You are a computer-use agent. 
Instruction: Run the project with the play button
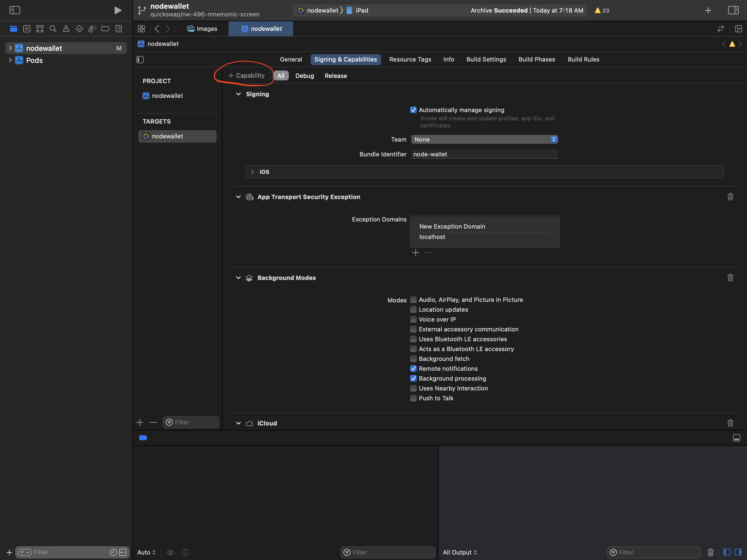pos(118,10)
